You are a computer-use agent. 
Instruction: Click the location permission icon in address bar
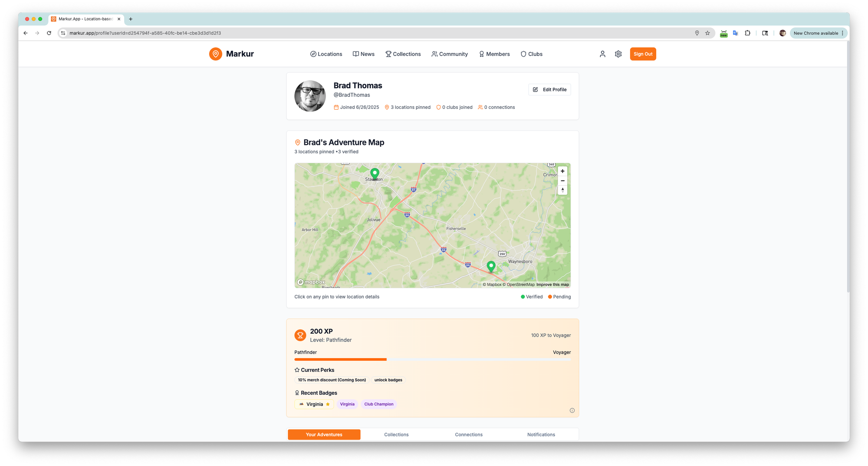[697, 33]
